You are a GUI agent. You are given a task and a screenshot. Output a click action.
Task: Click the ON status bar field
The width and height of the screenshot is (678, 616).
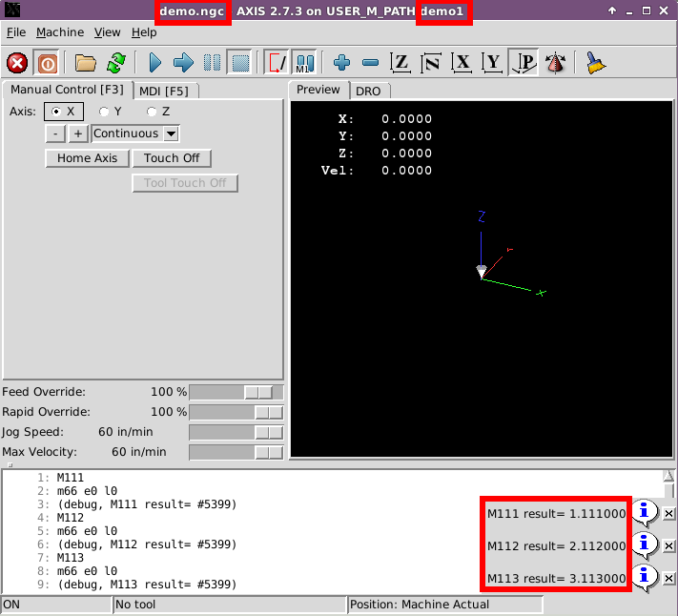click(56, 605)
